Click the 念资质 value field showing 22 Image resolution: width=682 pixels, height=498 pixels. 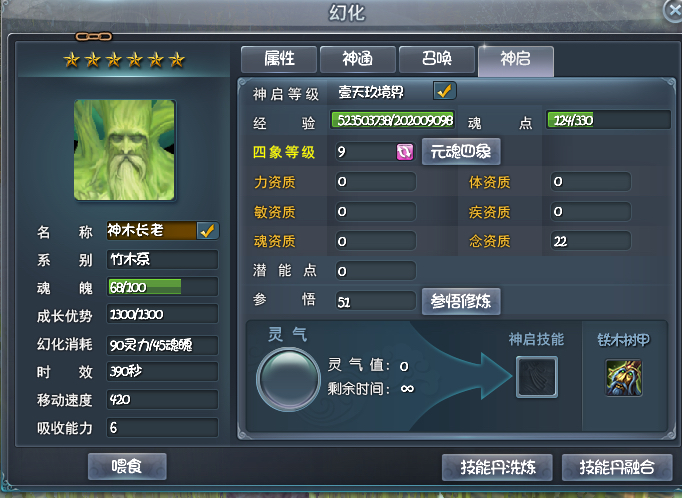tap(590, 241)
